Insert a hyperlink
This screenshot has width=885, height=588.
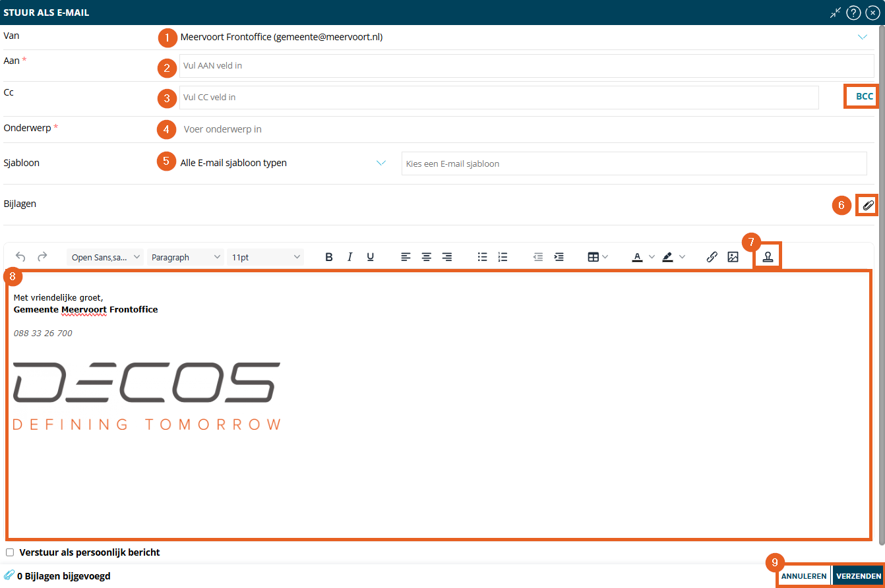click(x=712, y=257)
